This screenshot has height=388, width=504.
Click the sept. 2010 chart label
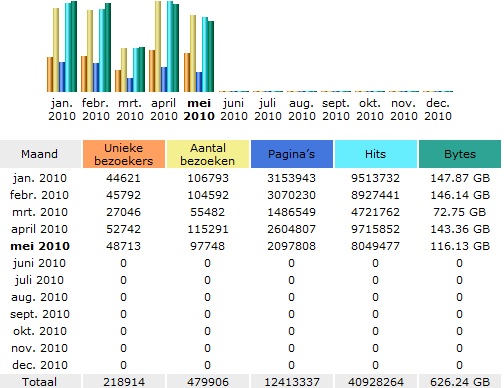pyautogui.click(x=336, y=109)
